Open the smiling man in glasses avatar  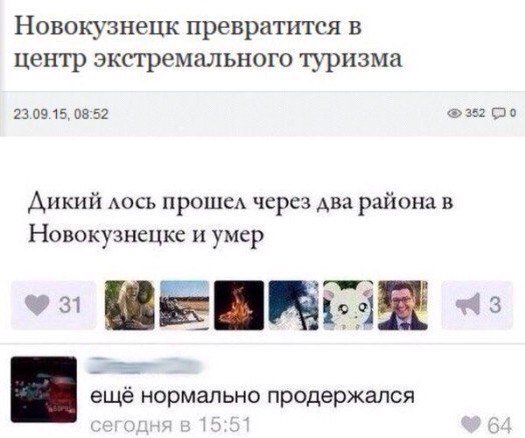pyautogui.click(x=403, y=305)
